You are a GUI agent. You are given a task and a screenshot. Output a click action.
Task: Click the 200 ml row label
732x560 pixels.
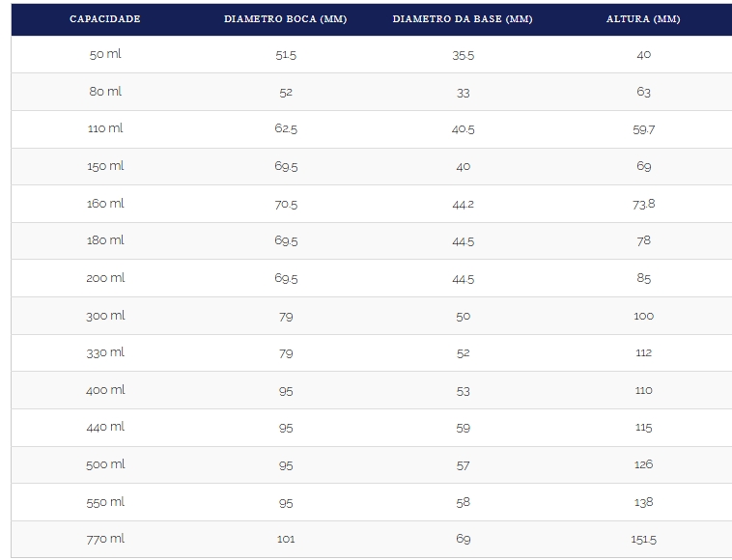(105, 278)
